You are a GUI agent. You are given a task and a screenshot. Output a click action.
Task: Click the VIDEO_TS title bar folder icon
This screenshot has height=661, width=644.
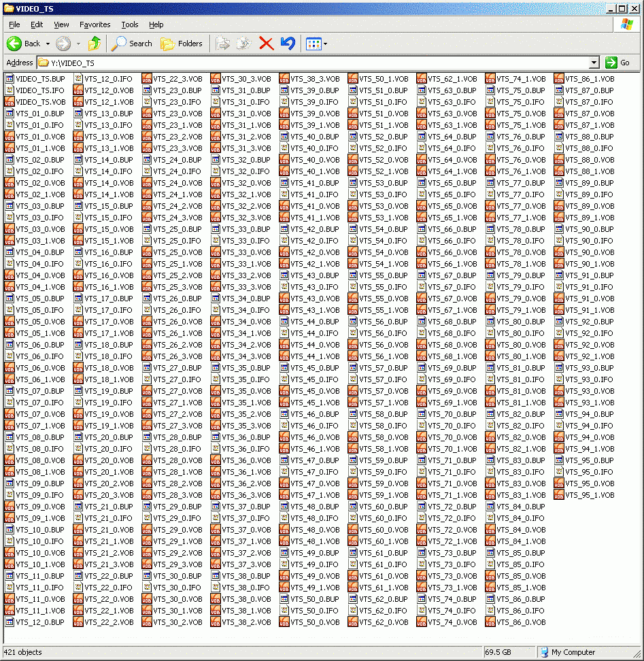9,8
